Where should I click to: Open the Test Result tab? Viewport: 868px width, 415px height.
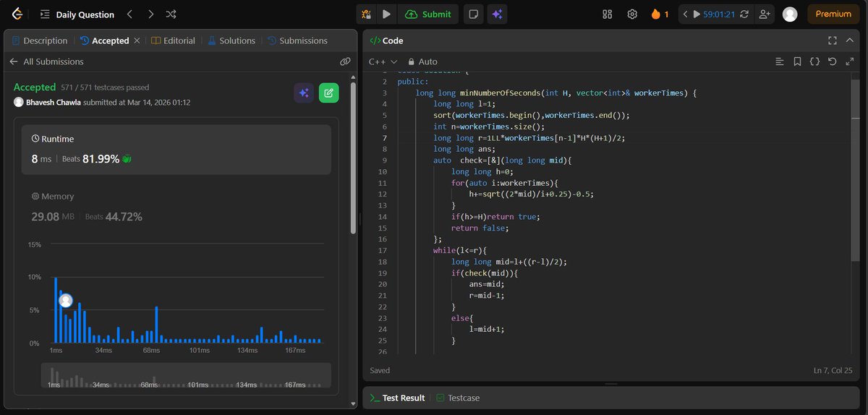pos(397,398)
